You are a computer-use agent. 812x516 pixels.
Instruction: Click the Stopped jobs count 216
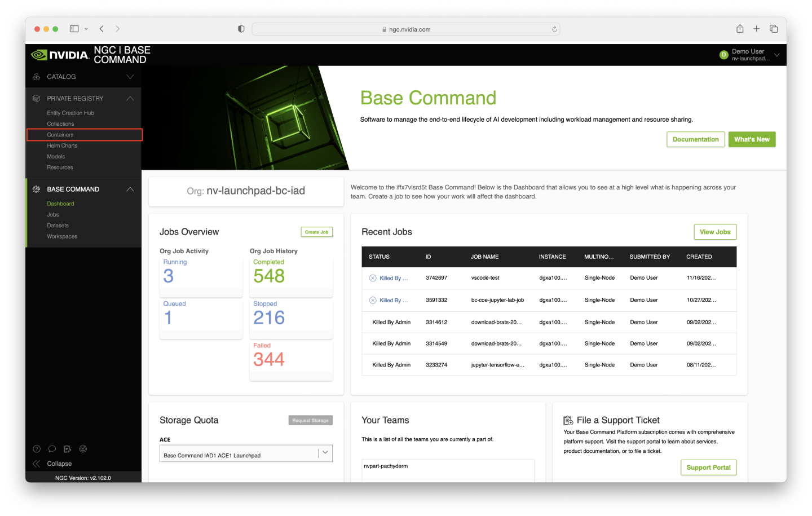(269, 317)
